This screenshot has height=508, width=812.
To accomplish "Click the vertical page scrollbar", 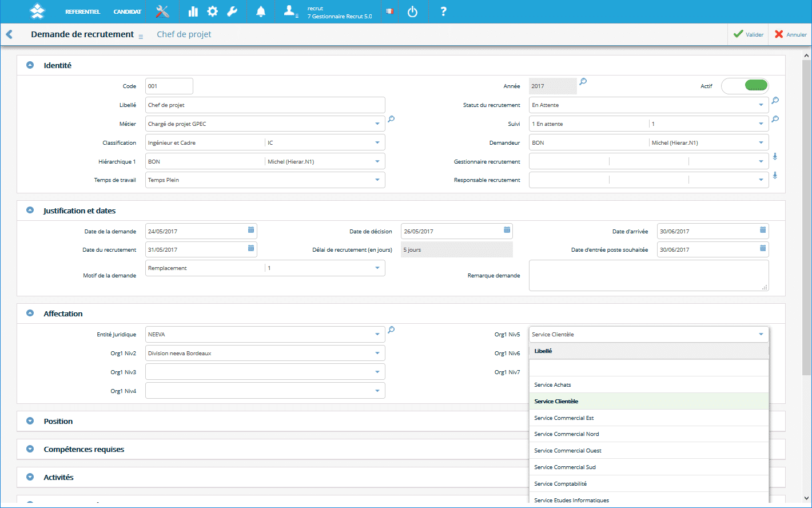I will 807,217.
